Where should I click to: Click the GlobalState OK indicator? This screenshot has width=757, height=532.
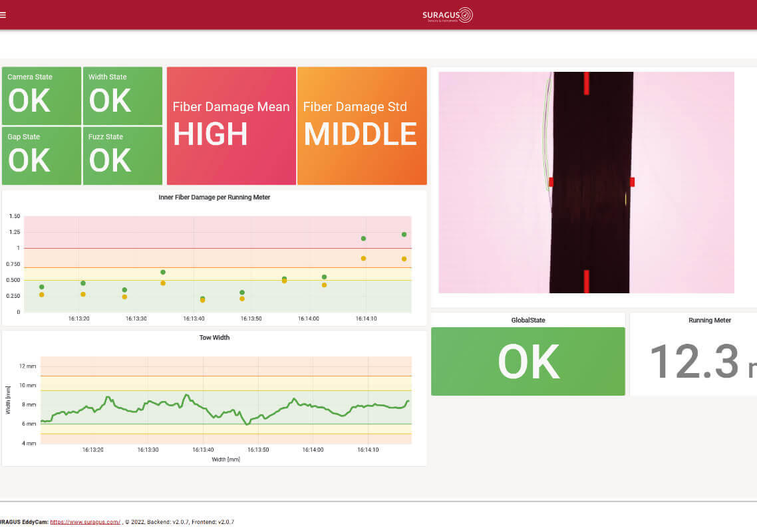point(528,361)
